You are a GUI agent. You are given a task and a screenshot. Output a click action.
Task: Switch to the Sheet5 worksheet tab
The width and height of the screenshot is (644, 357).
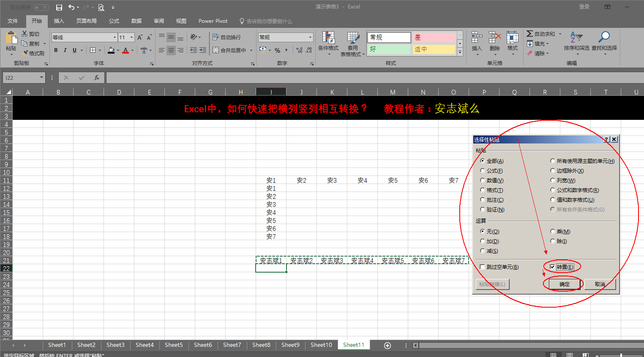[174, 345]
